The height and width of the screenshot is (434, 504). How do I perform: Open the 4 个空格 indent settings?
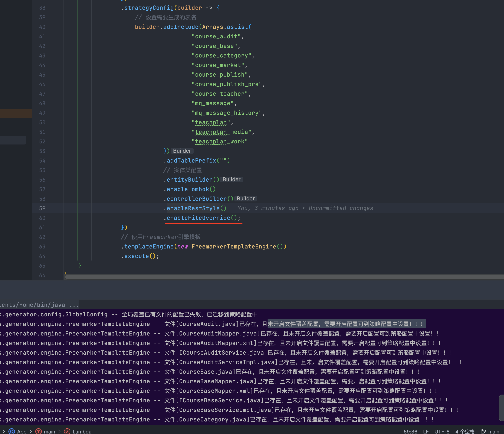[x=465, y=431]
